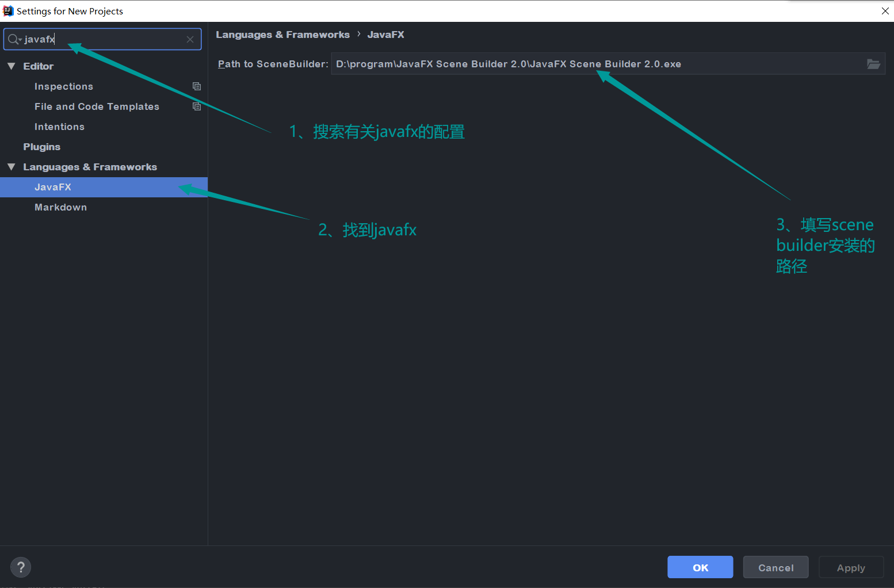Collapse the Languages & Frameworks tree section
Image resolution: width=894 pixels, height=588 pixels.
pyautogui.click(x=12, y=167)
